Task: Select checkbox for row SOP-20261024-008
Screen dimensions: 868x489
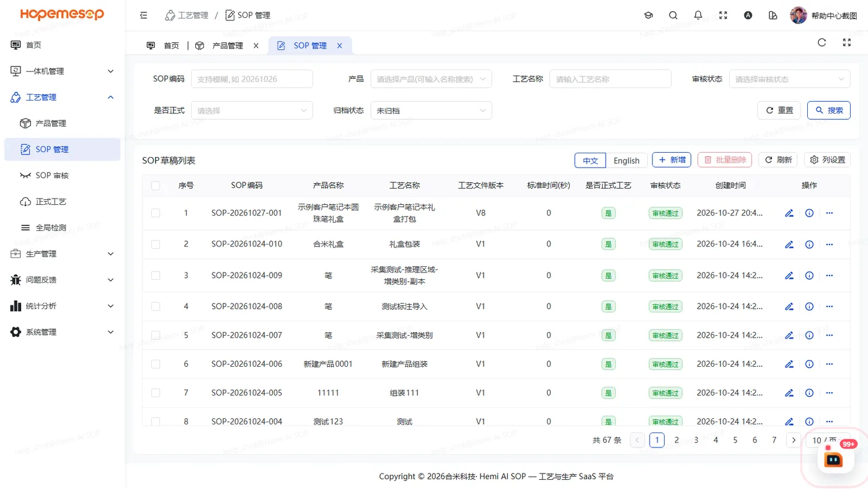Action: [x=156, y=307]
